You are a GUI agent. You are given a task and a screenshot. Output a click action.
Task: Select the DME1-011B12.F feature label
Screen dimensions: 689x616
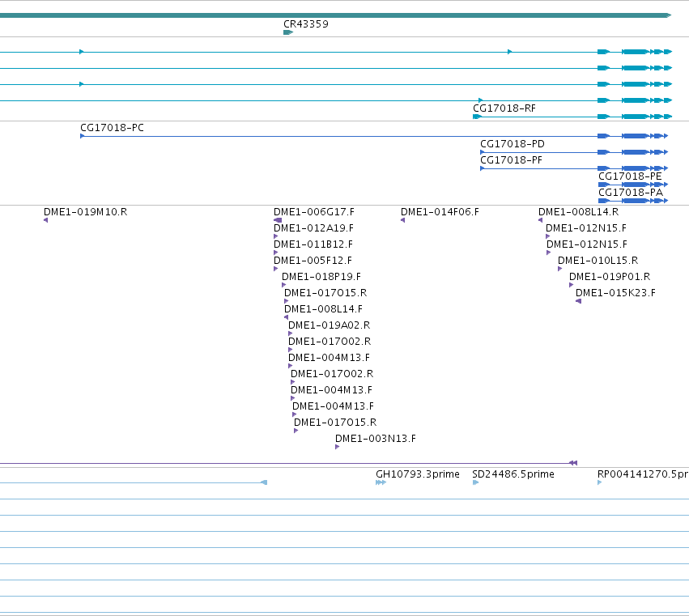tap(313, 244)
